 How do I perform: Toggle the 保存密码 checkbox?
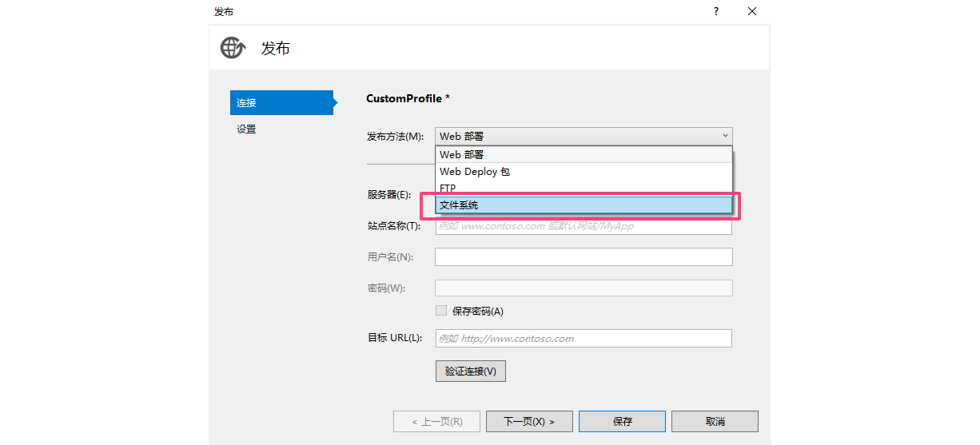point(441,311)
